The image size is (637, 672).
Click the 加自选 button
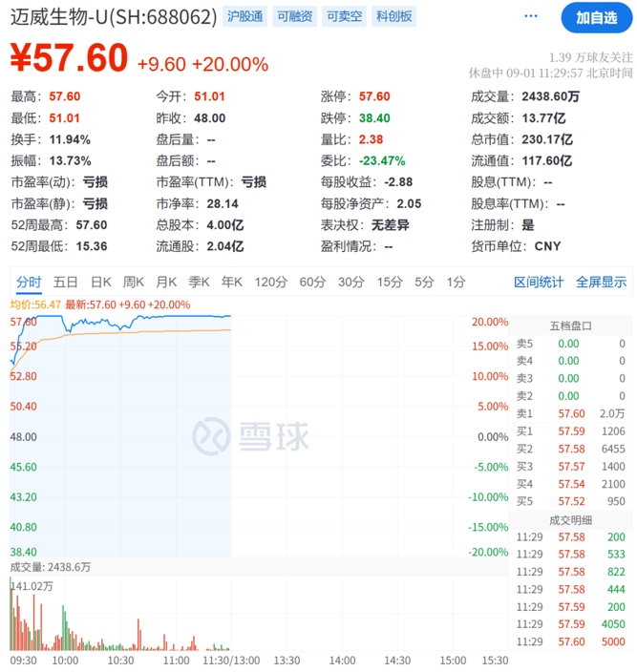[597, 17]
